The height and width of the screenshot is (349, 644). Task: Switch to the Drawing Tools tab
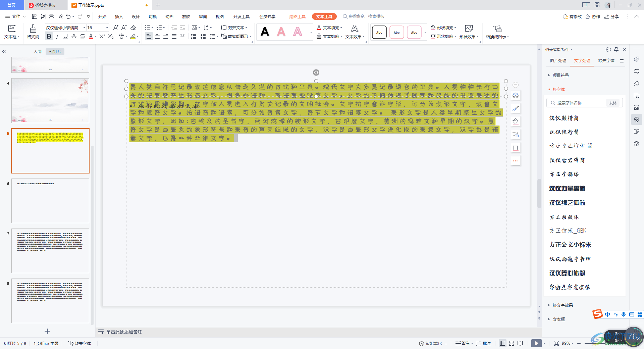coord(297,16)
